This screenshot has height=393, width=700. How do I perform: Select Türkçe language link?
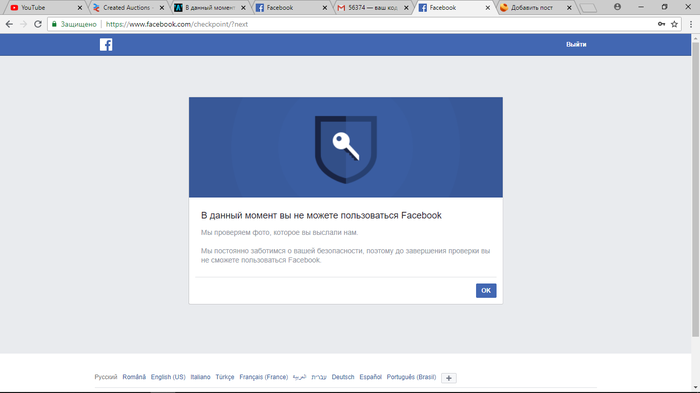pyautogui.click(x=225, y=377)
